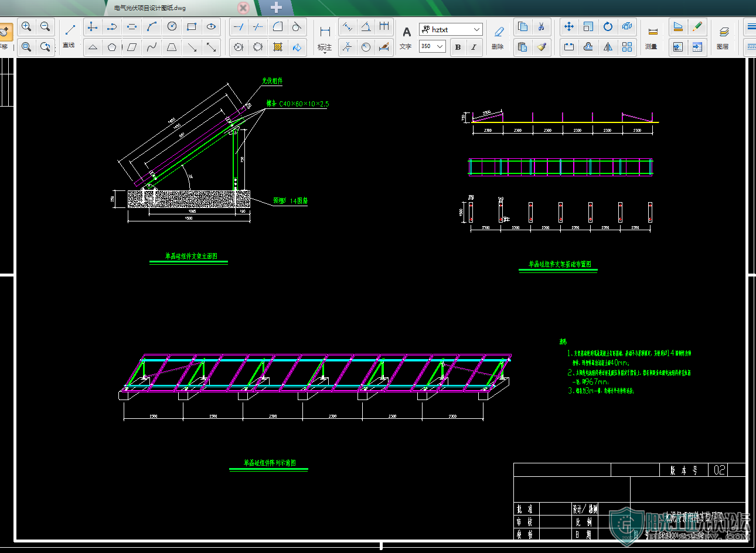Click the delete (删除) eraser tool
Screen dimensions: 756x553
pyautogui.click(x=498, y=36)
